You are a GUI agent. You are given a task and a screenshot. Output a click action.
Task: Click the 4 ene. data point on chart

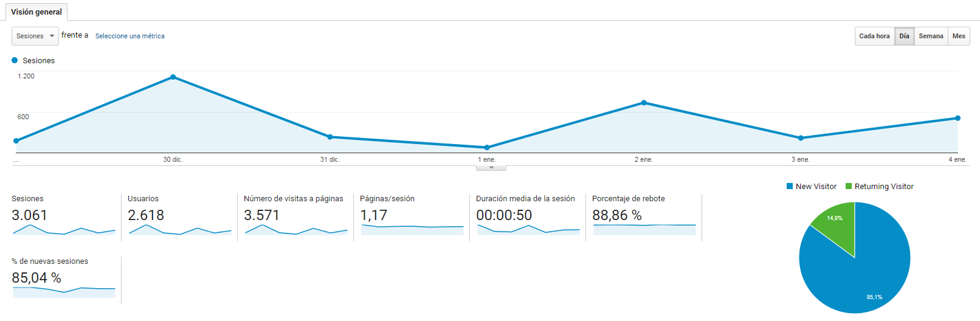tap(958, 118)
